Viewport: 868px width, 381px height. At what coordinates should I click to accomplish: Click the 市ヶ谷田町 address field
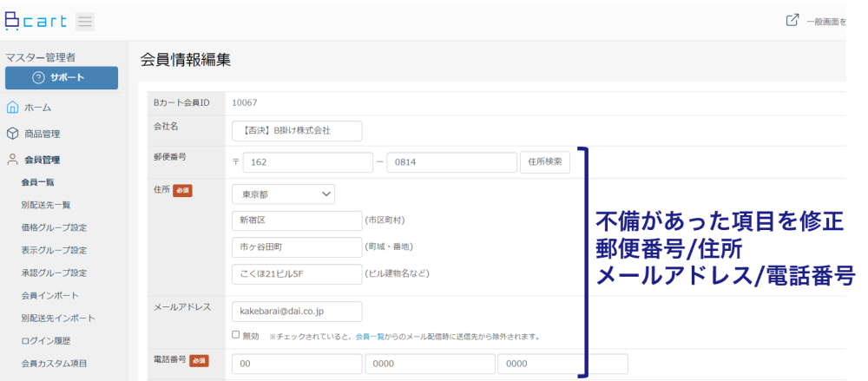click(x=297, y=247)
